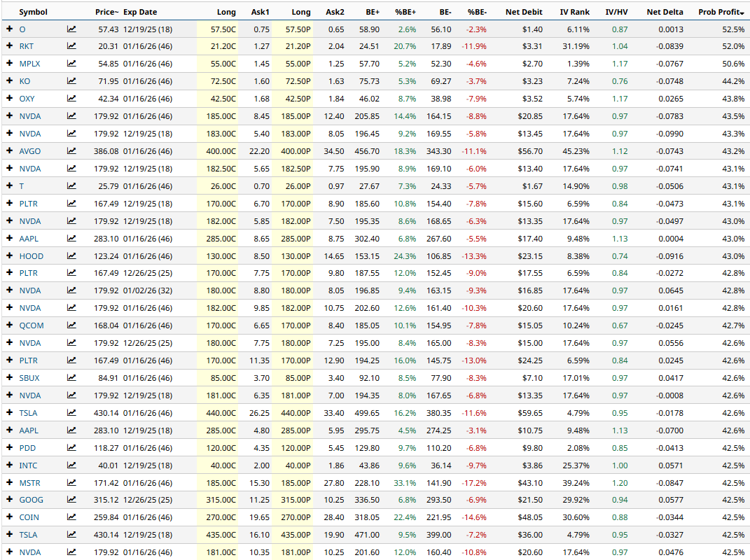
Task: Open the INTC symbol link
Action: point(28,465)
